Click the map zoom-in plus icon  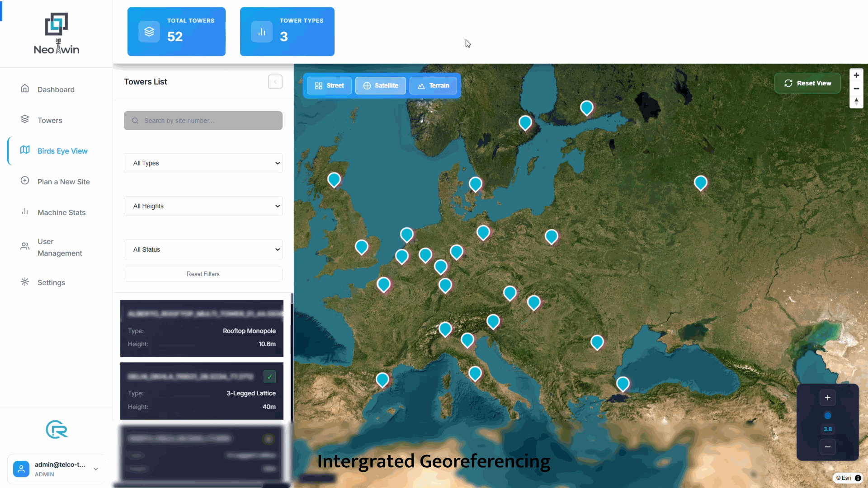point(857,75)
